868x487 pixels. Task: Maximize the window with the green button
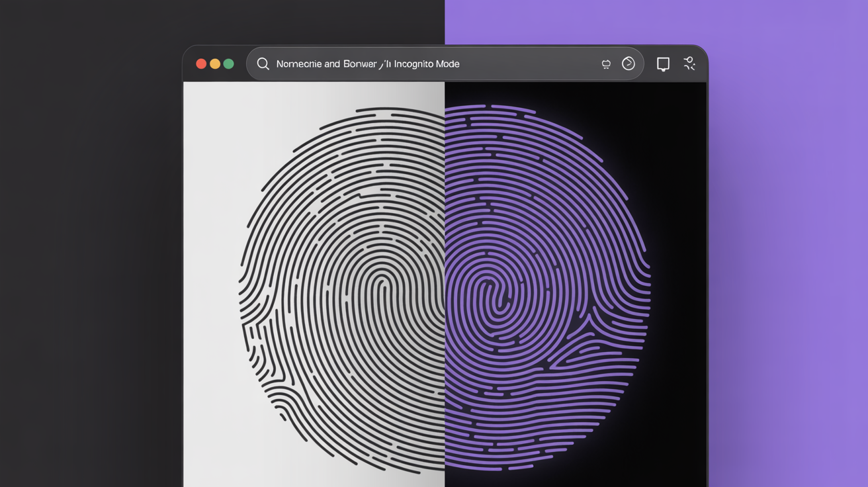click(229, 64)
